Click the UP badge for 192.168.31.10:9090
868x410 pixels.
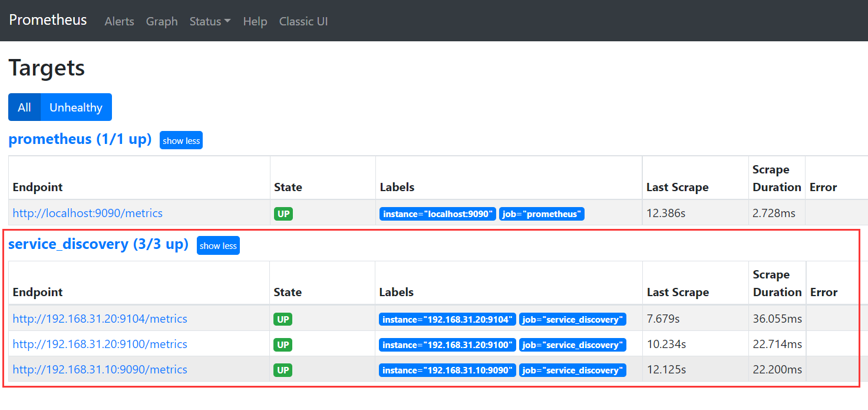point(283,370)
